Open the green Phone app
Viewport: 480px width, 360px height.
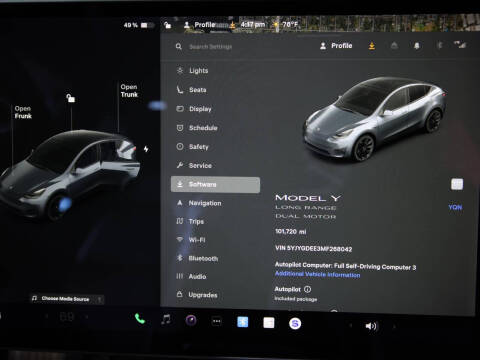pos(140,319)
